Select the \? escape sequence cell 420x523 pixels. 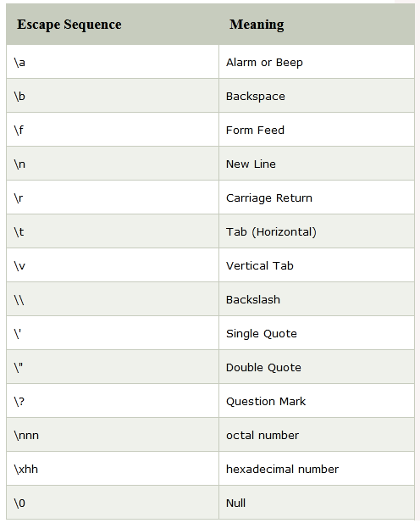point(113,401)
